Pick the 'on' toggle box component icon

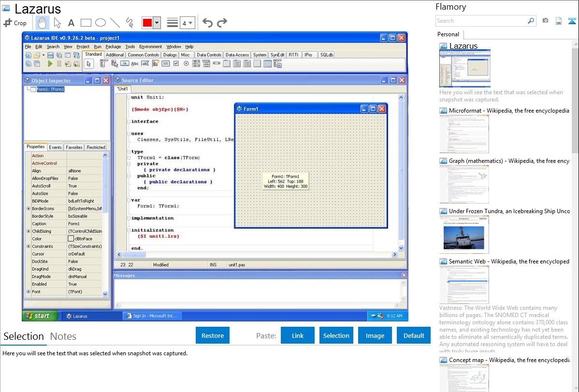click(x=165, y=63)
